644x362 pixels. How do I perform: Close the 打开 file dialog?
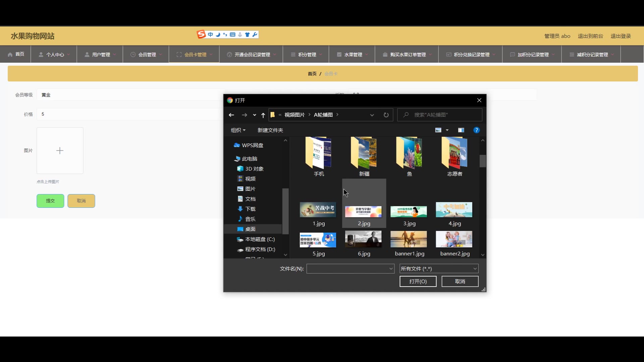click(x=479, y=100)
